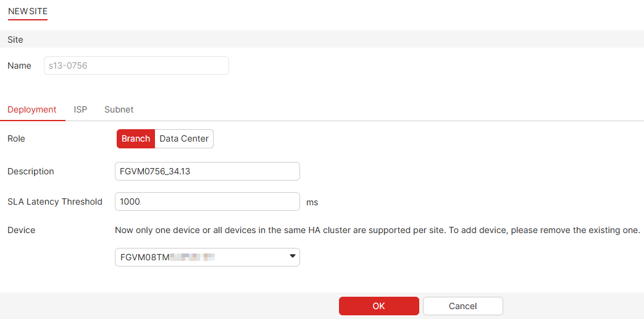Click the Description label
Screen dimensions: 644x319
(x=31, y=171)
